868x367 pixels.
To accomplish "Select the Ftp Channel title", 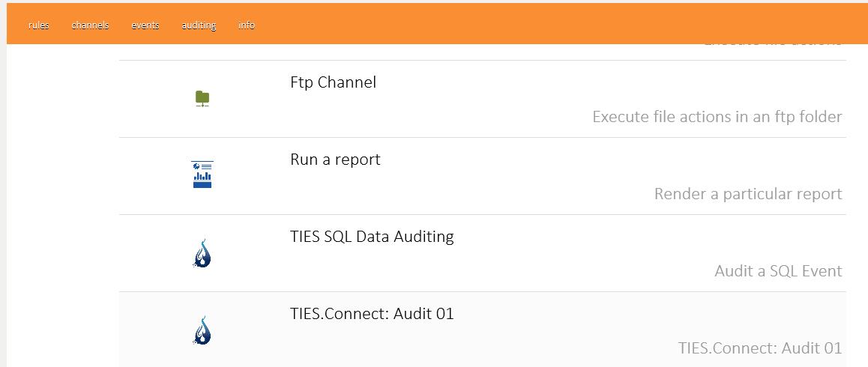I will [x=333, y=82].
